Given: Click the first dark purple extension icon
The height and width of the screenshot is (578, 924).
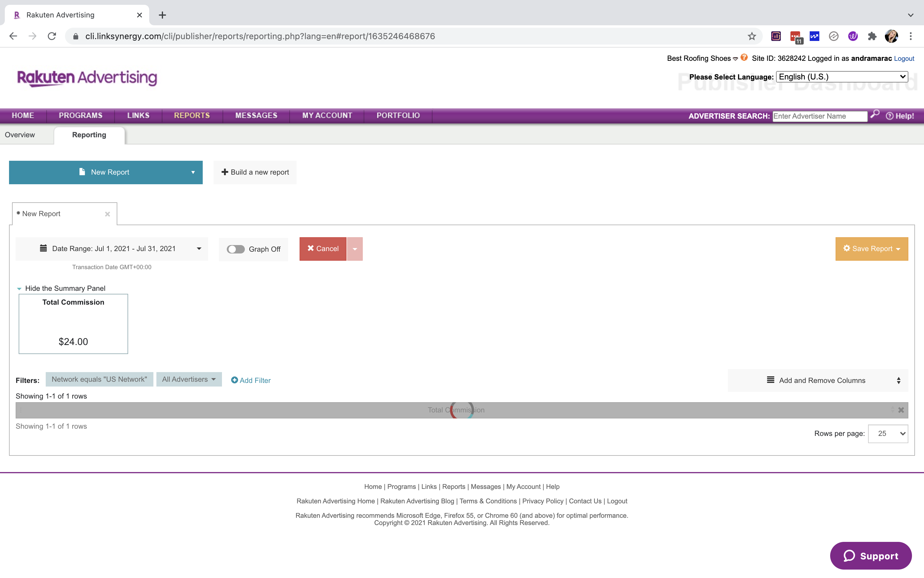Looking at the screenshot, I should pos(776,36).
